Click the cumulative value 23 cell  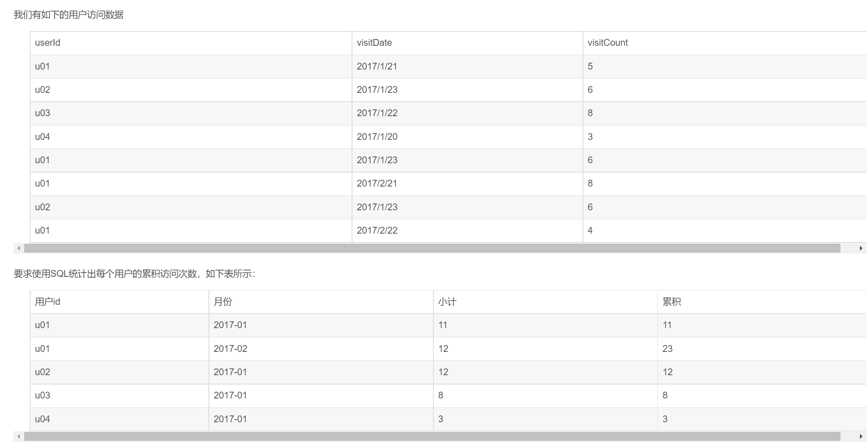click(x=668, y=349)
